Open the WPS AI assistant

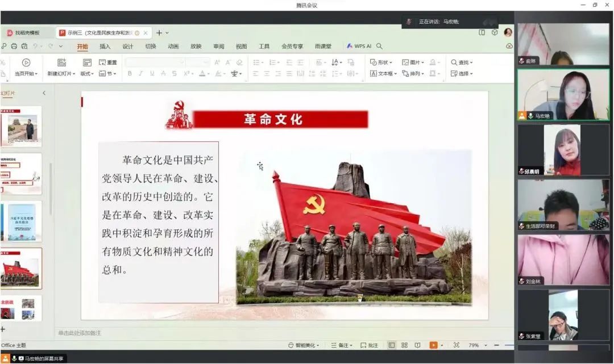coord(359,47)
